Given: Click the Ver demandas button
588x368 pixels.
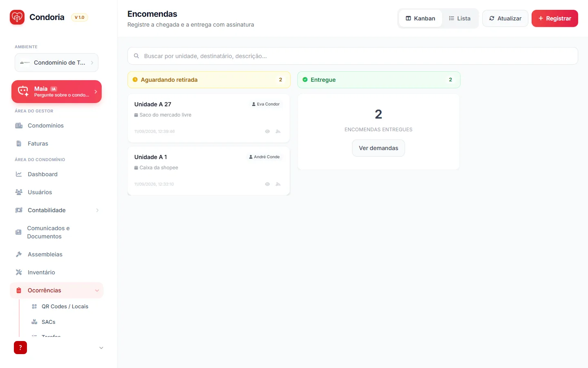Looking at the screenshot, I should [x=379, y=148].
